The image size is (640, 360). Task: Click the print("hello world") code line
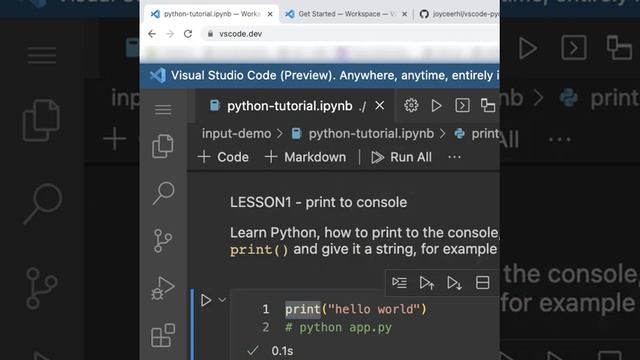[x=356, y=309]
